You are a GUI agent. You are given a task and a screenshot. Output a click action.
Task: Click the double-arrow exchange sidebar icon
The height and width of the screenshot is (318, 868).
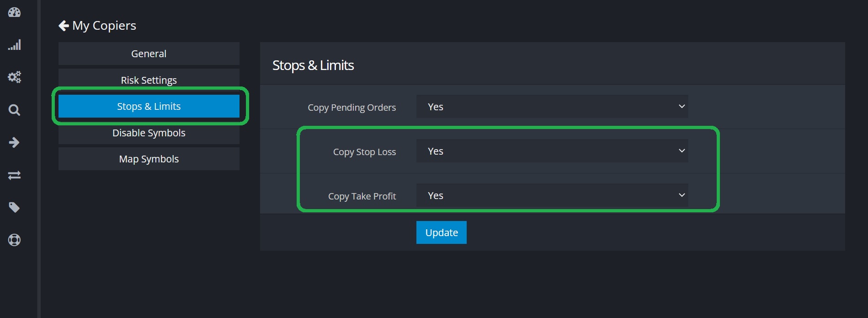tap(14, 175)
